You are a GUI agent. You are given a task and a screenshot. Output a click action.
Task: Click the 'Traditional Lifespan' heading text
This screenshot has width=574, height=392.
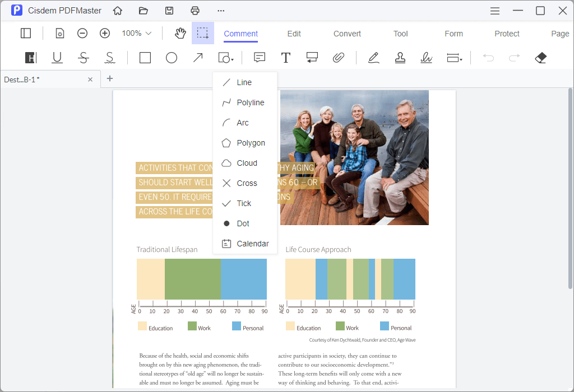pos(167,249)
